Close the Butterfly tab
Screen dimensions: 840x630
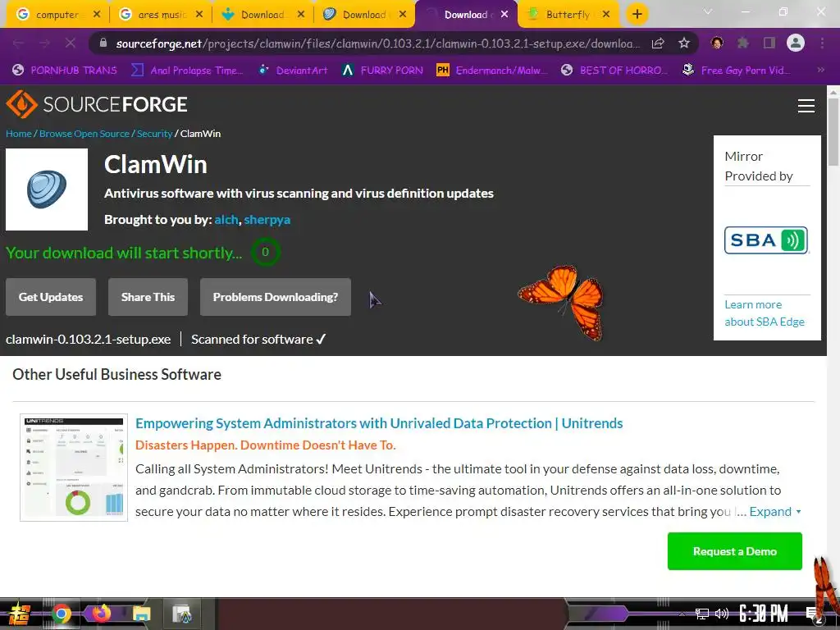[x=606, y=15]
